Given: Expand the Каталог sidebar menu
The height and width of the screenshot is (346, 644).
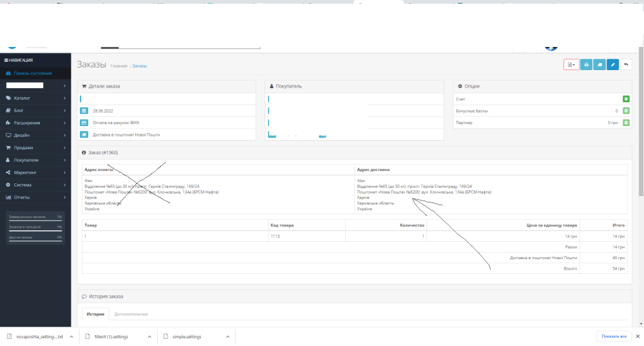Looking at the screenshot, I should click(35, 98).
